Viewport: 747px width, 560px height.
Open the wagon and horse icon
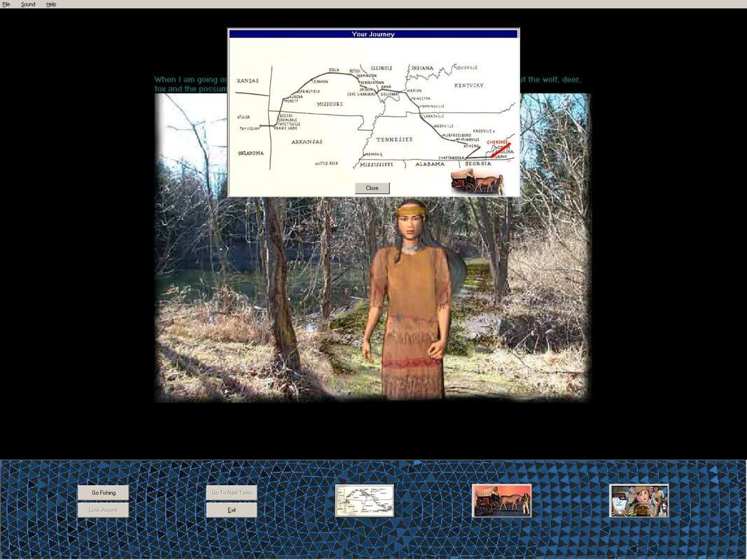pyautogui.click(x=502, y=500)
